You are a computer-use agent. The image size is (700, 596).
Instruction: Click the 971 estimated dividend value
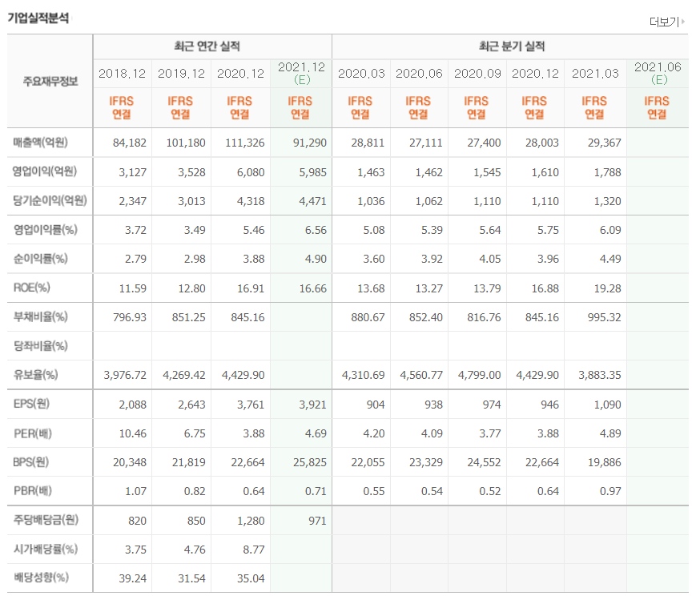pyautogui.click(x=317, y=521)
